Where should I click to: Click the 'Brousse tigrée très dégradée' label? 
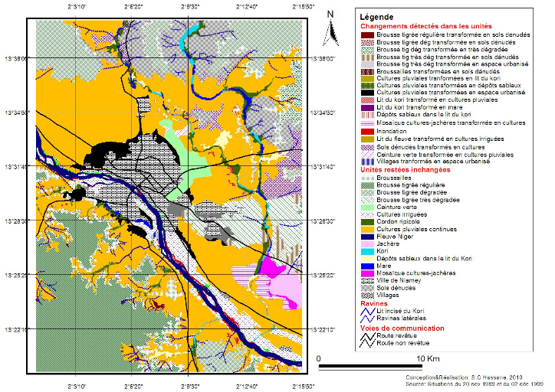[x=418, y=200]
